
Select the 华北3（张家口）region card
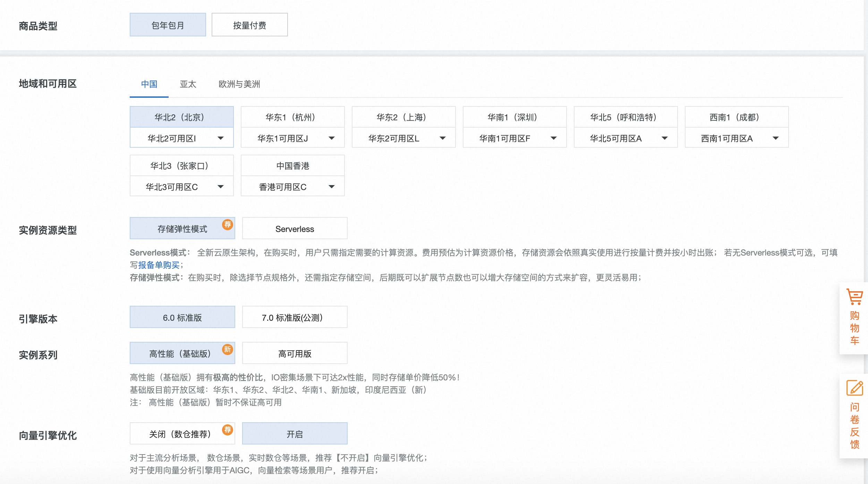182,165
